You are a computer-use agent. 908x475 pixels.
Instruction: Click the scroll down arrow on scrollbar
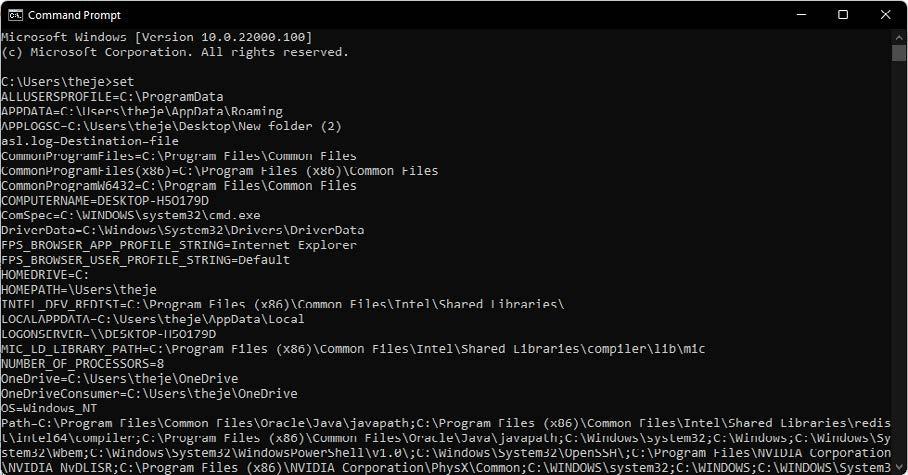[899, 467]
